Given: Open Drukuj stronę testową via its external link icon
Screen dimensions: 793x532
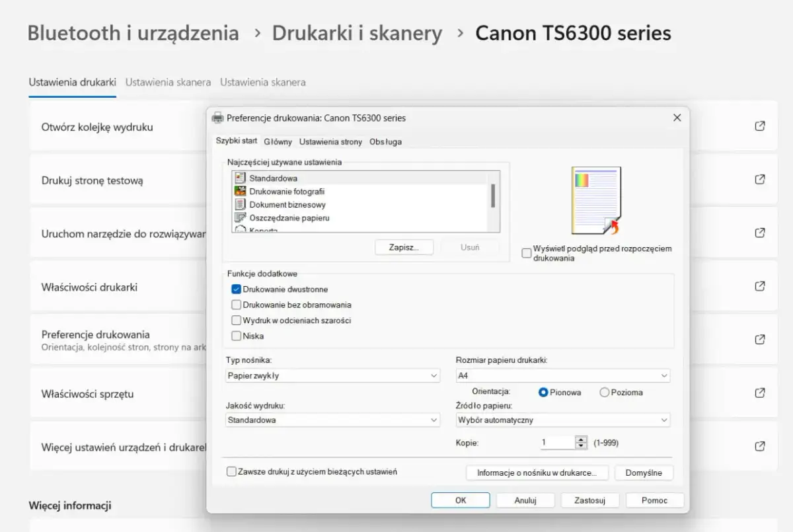Looking at the screenshot, I should 759,180.
